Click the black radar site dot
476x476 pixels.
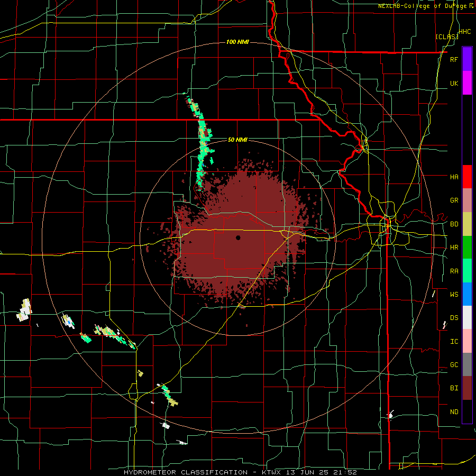tap(238, 237)
